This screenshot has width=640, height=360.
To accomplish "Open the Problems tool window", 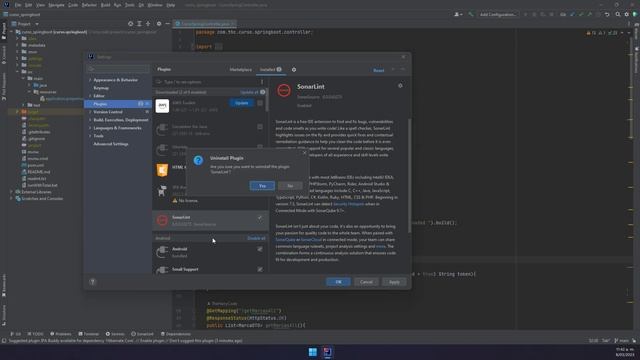I will click(60, 334).
